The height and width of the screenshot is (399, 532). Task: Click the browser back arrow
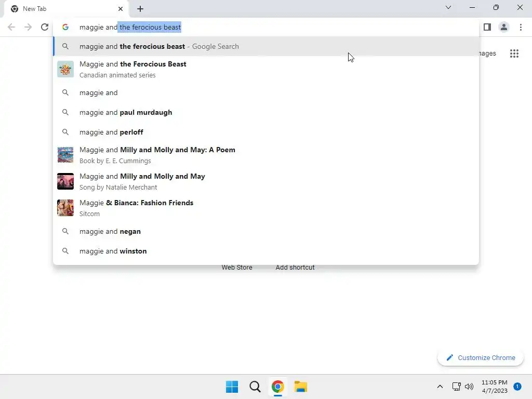11,27
